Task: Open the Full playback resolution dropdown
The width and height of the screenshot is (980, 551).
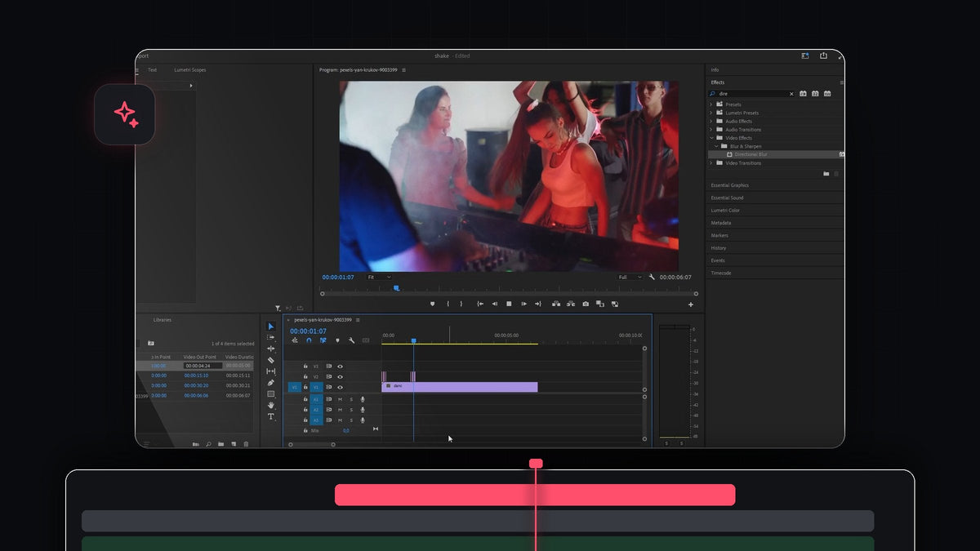Action: 630,278
